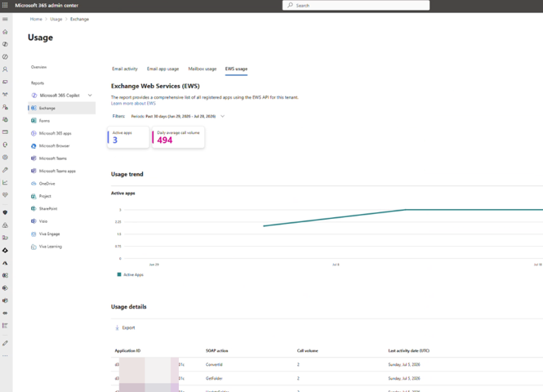Image resolution: width=543 pixels, height=392 pixels.
Task: Select the SharePoint report icon
Action: pos(33,208)
